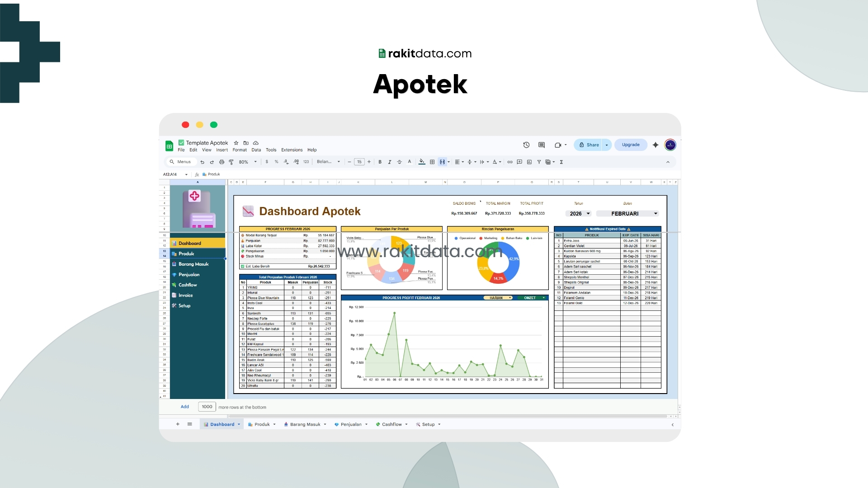Screen dimensions: 868x488
Task: Format as percent icon
Action: [276, 162]
